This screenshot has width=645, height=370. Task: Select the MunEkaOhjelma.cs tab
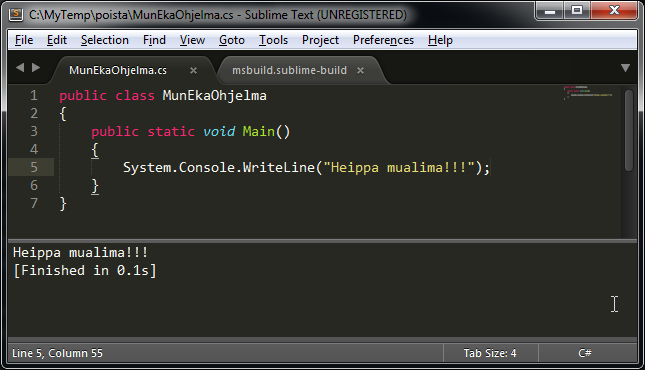pyautogui.click(x=118, y=70)
